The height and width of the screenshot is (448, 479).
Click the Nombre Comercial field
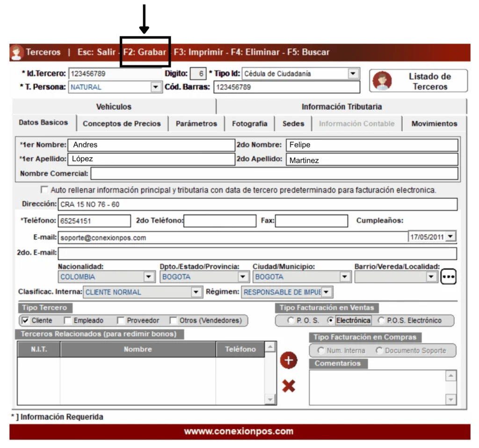tap(274, 173)
